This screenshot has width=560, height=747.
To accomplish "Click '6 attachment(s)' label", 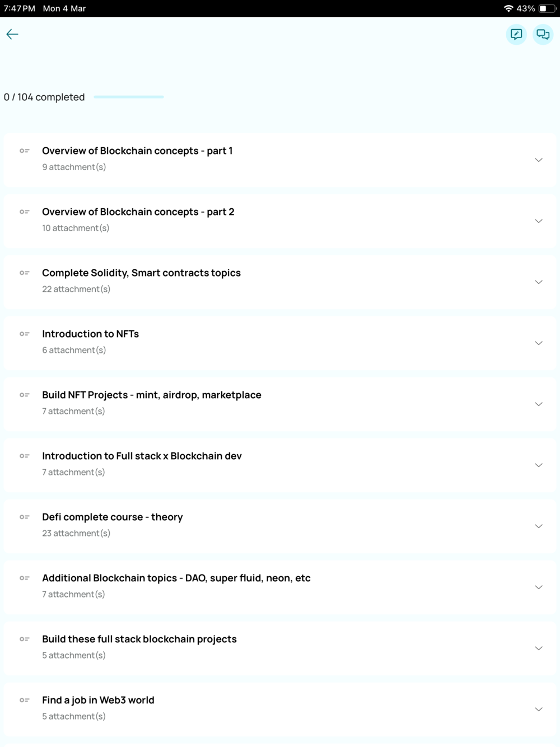I will (74, 350).
